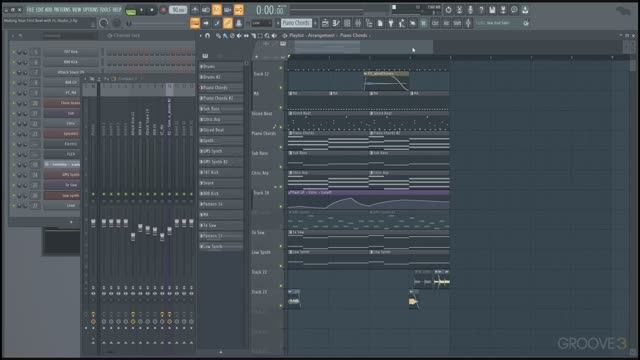
Task: Select Citric Arp in pattern picker
Action: coord(221,120)
